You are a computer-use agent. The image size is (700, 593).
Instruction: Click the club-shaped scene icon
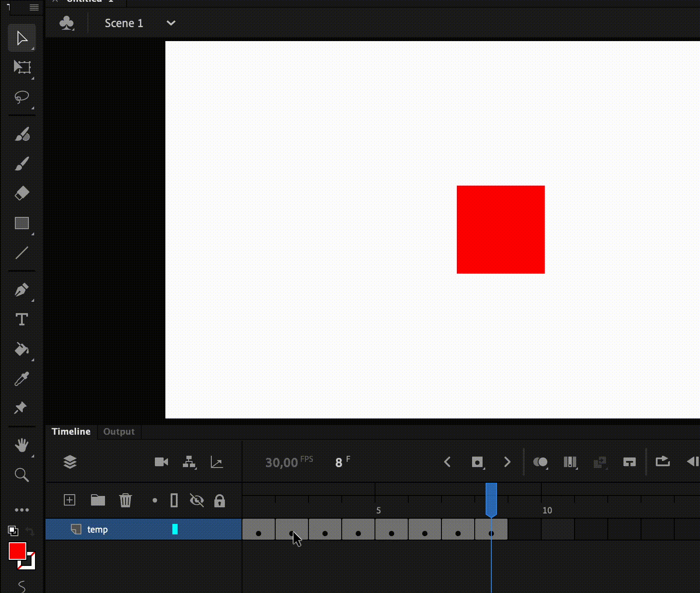point(66,23)
